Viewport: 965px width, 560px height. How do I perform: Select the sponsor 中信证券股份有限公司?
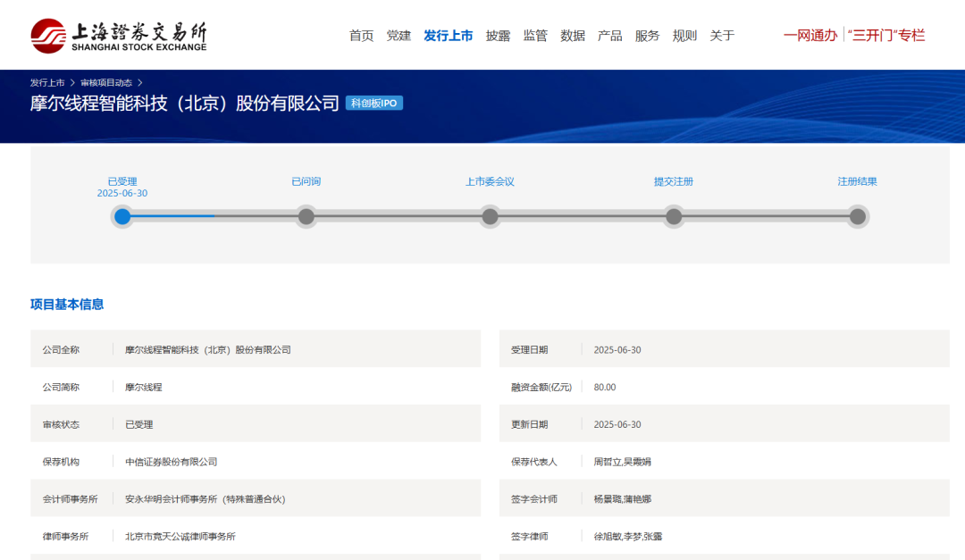[x=171, y=462]
